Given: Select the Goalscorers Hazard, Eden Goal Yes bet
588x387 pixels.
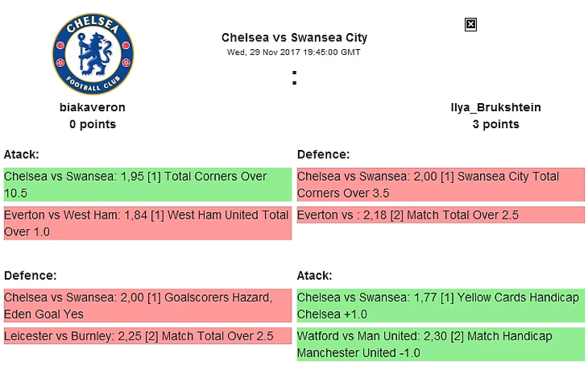Looking at the screenshot, I should click(147, 306).
